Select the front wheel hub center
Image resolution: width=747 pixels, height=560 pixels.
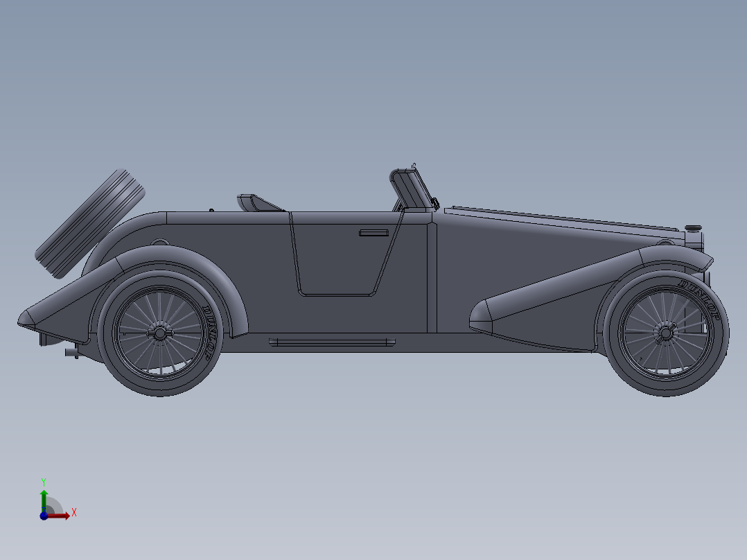point(665,333)
